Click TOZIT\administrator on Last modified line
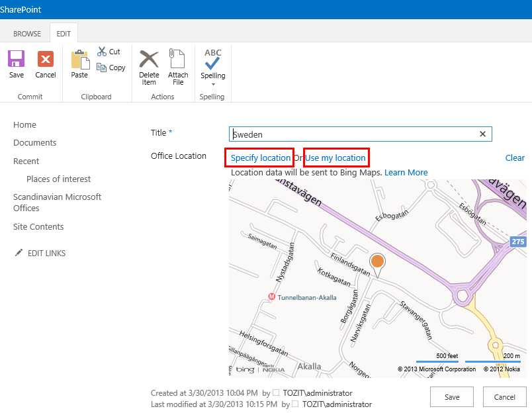This screenshot has height=413, width=532. point(337,404)
